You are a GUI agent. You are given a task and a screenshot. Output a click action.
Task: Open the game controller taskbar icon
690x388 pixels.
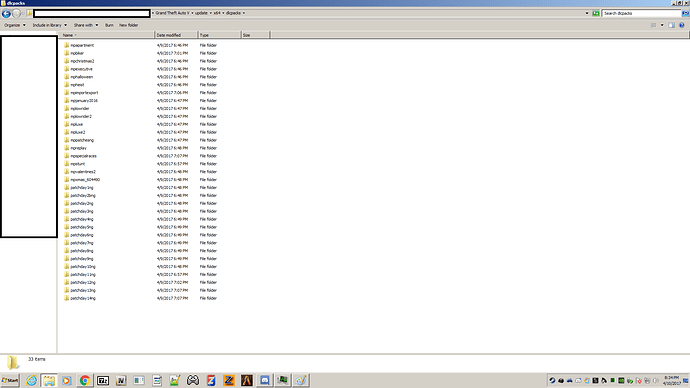point(193,381)
